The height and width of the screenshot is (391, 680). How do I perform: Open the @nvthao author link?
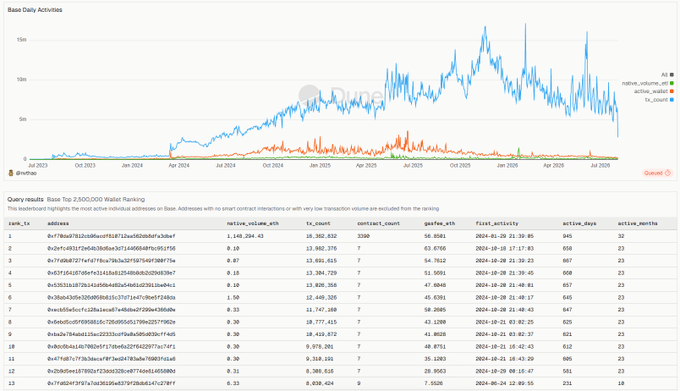point(26,173)
